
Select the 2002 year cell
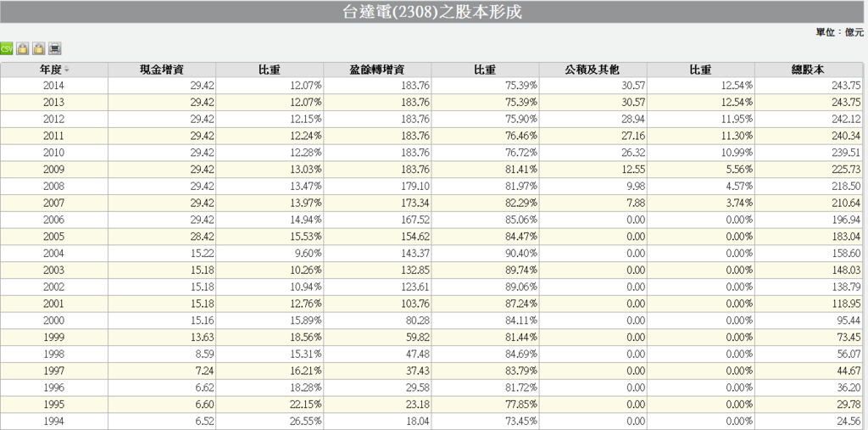pos(53,287)
